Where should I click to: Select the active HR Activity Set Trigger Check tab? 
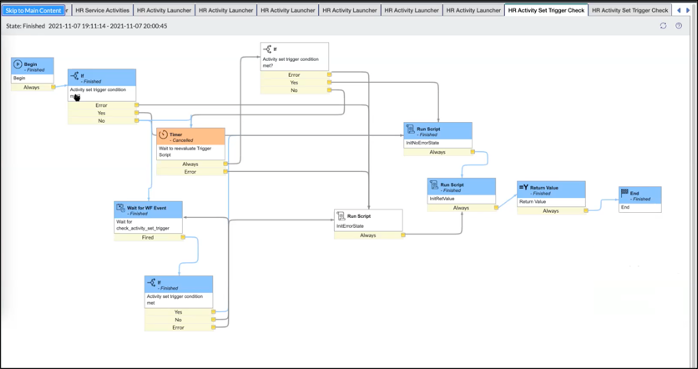pyautogui.click(x=546, y=10)
